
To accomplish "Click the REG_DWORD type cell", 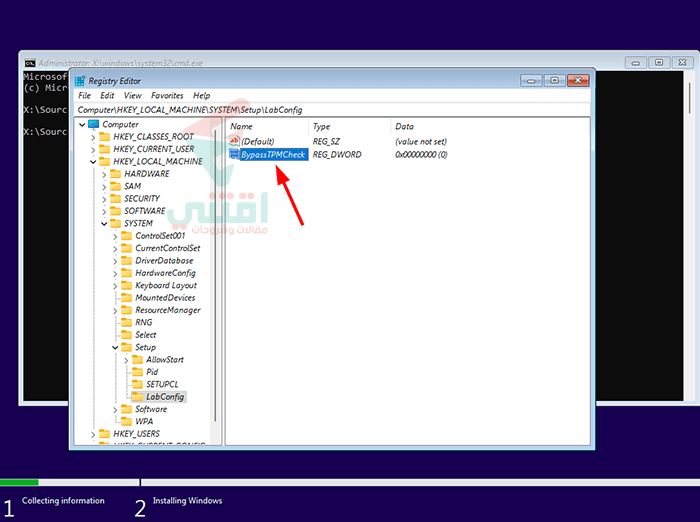I will pyautogui.click(x=337, y=155).
